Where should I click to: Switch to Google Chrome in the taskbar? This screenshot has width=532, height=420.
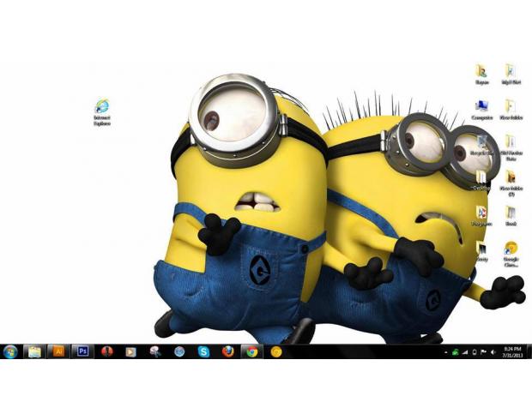point(251,352)
